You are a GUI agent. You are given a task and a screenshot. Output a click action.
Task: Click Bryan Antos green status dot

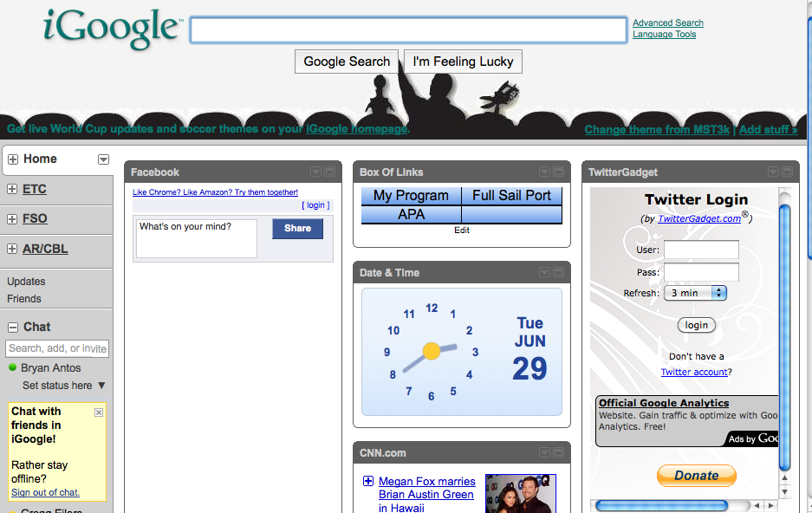pyautogui.click(x=13, y=367)
